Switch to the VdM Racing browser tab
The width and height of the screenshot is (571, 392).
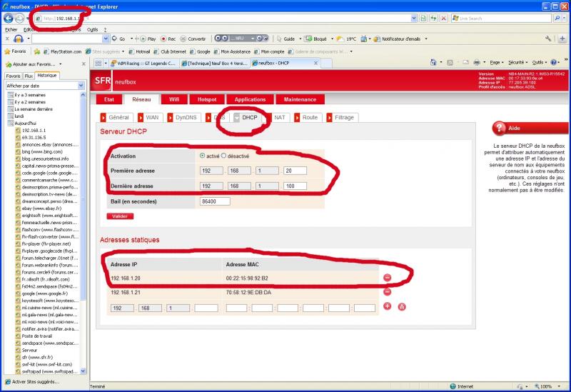click(x=143, y=63)
